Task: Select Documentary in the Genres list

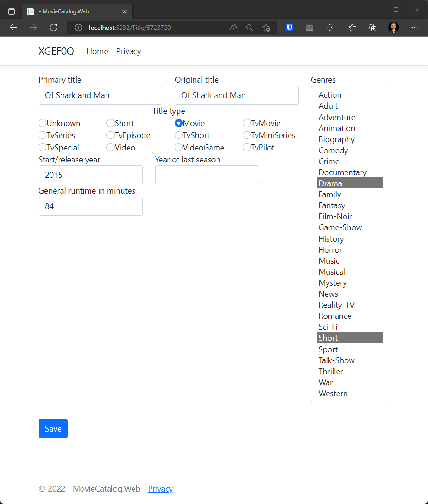Action: pos(343,172)
